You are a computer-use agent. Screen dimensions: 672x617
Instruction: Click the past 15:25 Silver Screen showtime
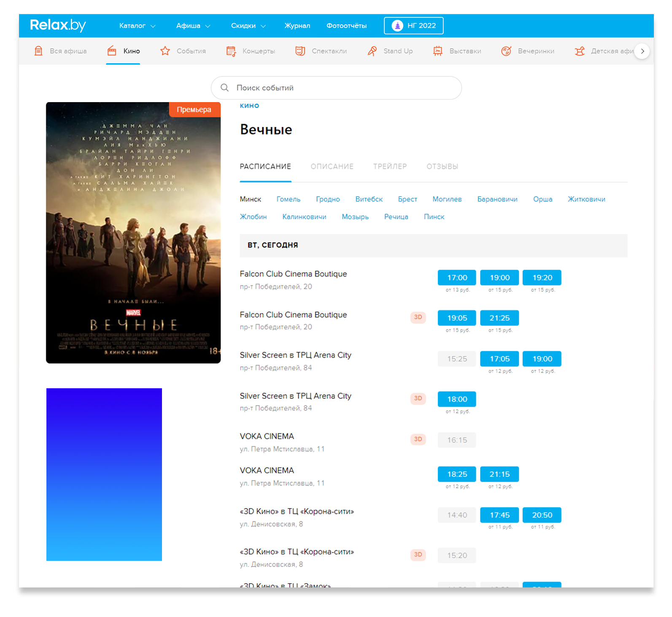(457, 359)
